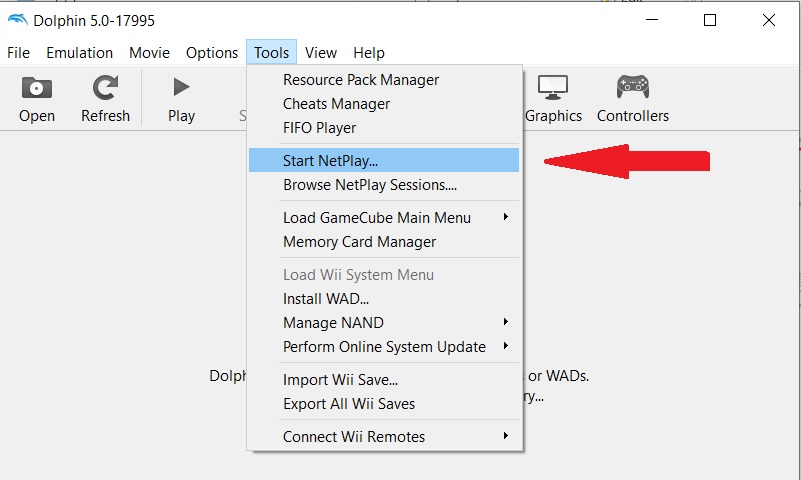
Task: Open Graphics settings from toolbar
Action: coord(553,99)
